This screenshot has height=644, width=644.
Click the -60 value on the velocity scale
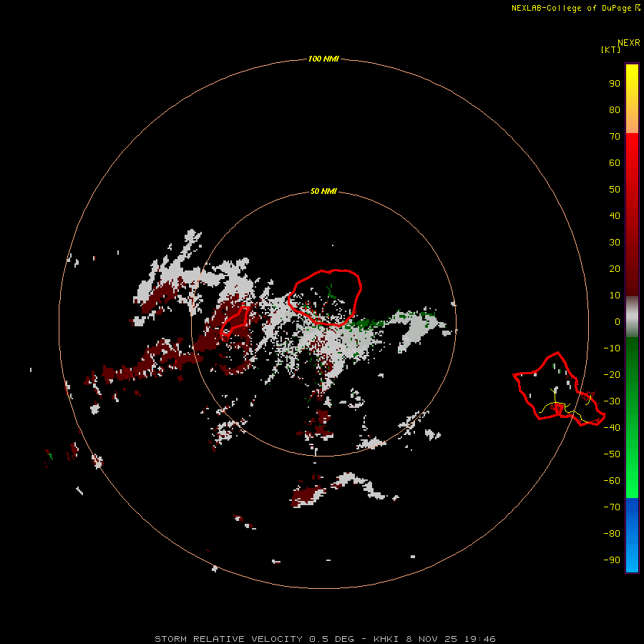pyautogui.click(x=612, y=481)
